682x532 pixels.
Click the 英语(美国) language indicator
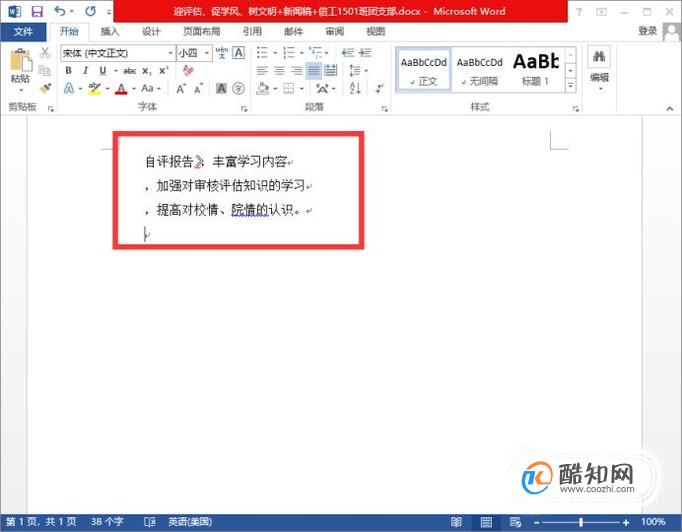(190, 522)
